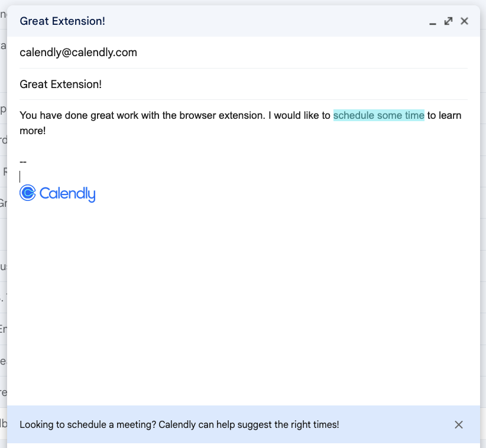This screenshot has height=448, width=486.
Task: Close the Great Extension! compose window
Action: [464, 21]
